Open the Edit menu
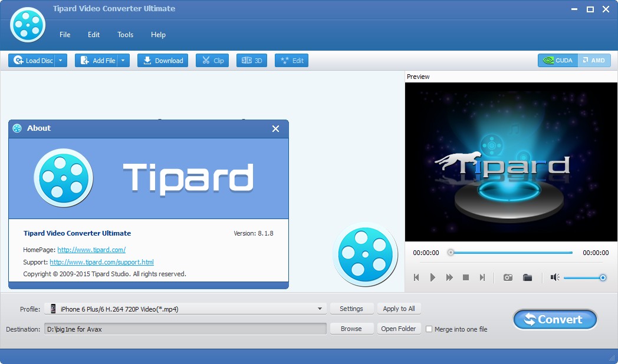Viewport: 618px width, 364px height. point(94,35)
